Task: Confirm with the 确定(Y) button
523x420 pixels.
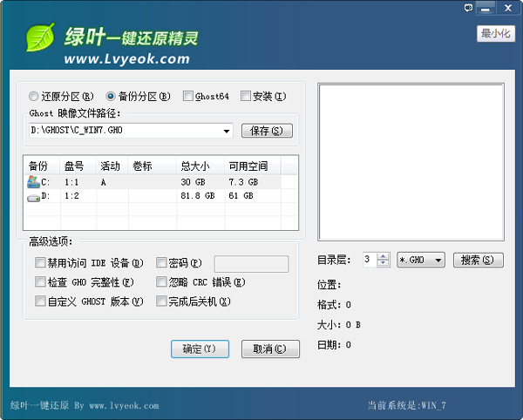Action: coord(200,349)
